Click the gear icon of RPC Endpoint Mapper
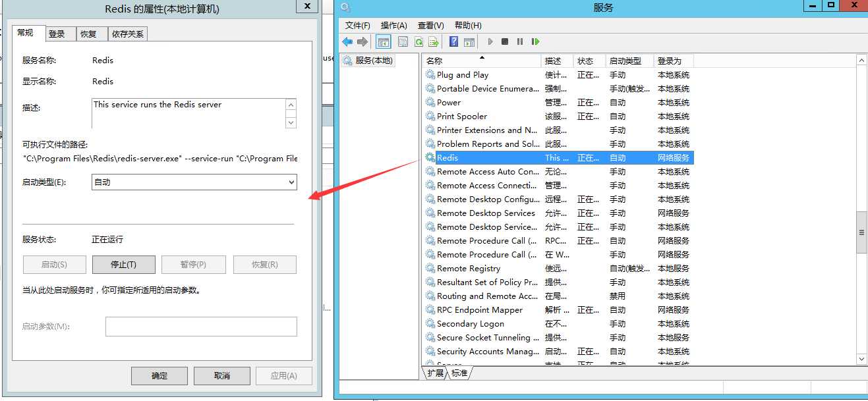The image size is (868, 401). click(x=430, y=309)
